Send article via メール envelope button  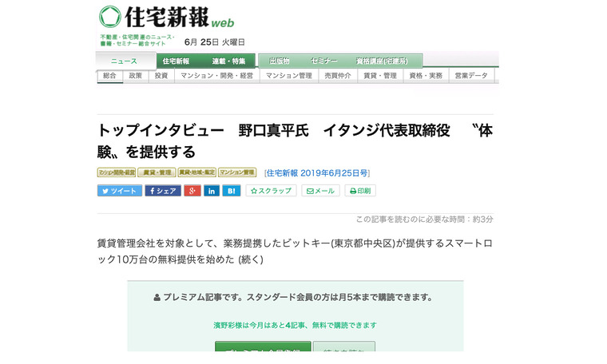(x=320, y=191)
